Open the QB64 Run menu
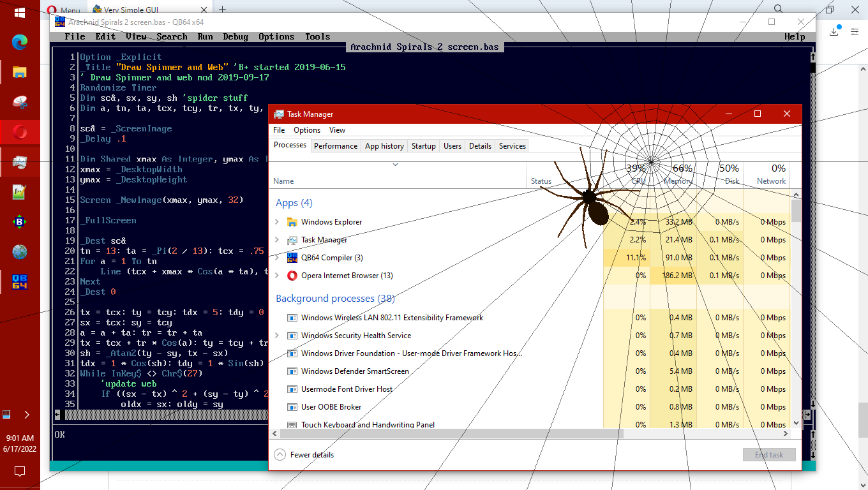Viewport: 868px width, 490px height. 206,36
